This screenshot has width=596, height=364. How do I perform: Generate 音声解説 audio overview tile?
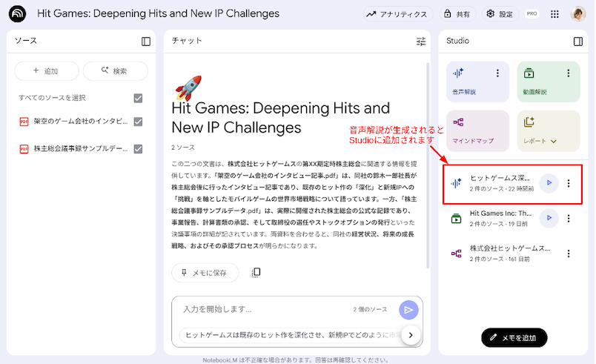click(478, 82)
